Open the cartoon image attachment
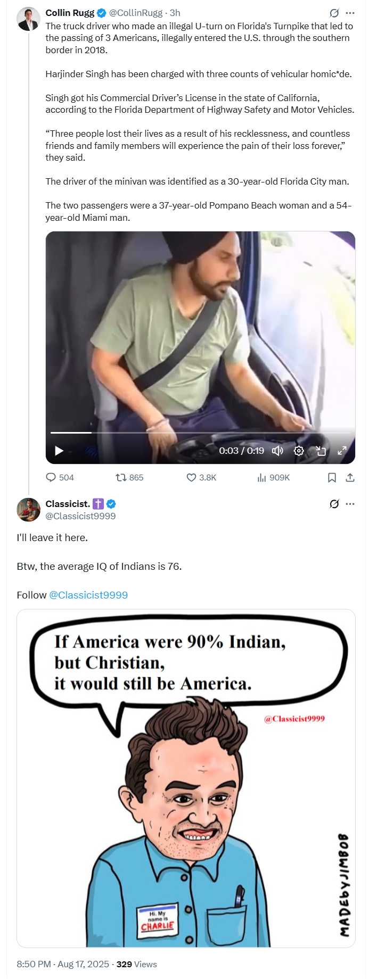The width and height of the screenshot is (369, 980). (x=186, y=778)
